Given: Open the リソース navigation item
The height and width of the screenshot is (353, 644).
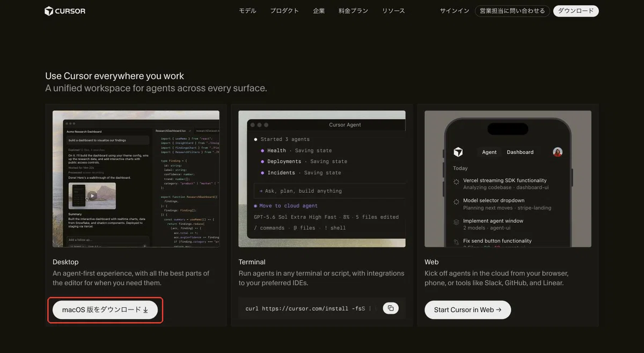Looking at the screenshot, I should point(393,11).
